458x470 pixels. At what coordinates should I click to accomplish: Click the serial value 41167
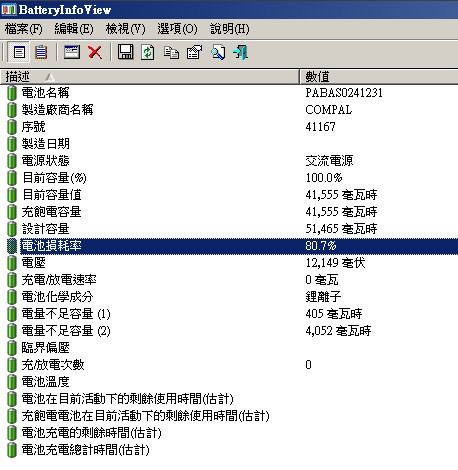click(320, 127)
